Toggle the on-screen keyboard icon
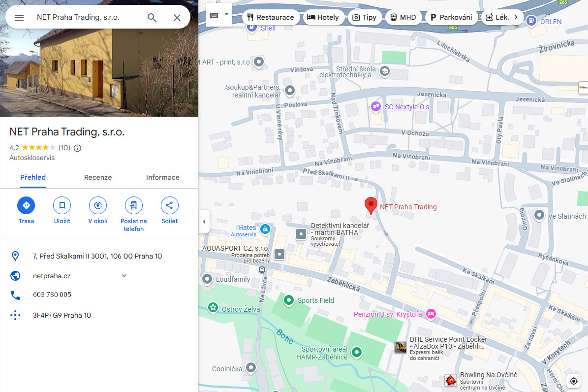This screenshot has width=588, height=392. pyautogui.click(x=214, y=15)
